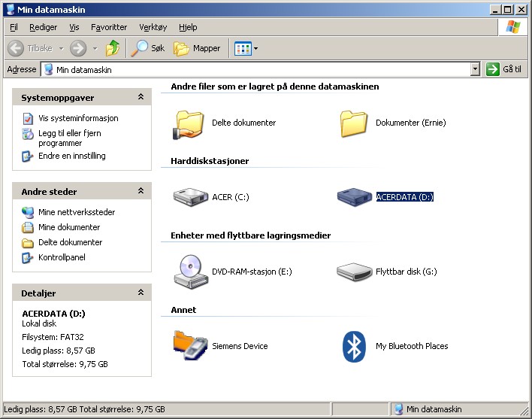Open the Fil menu

(14, 27)
